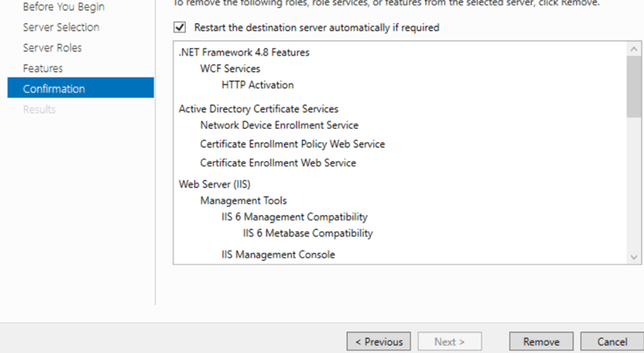Select the HTTP Activation entry
Screen dimensions: 644x353
[x=258, y=84]
